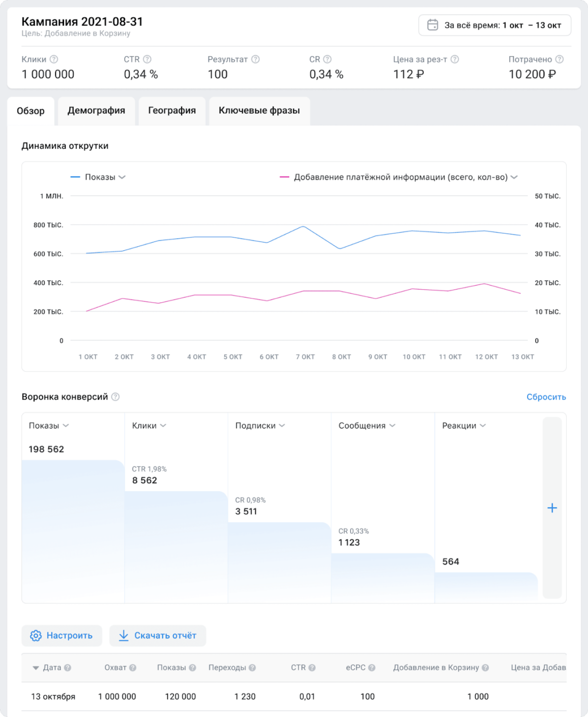Click the Сбросить link

pos(546,397)
